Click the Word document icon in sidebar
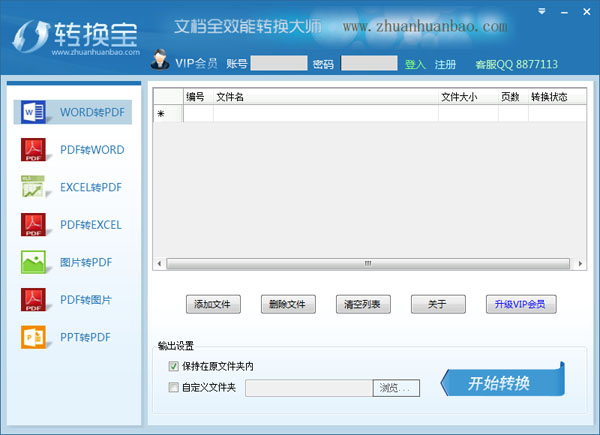 (x=33, y=112)
